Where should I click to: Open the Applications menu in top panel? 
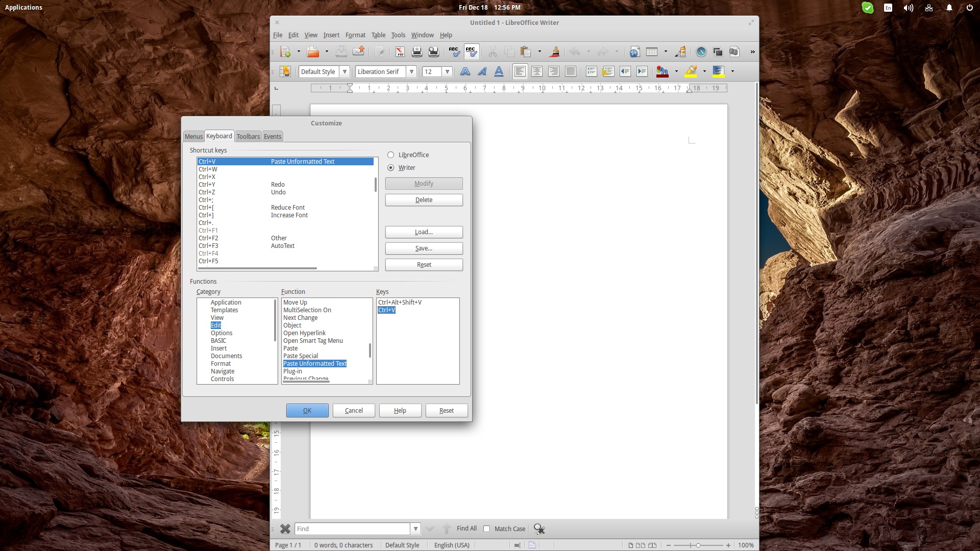[23, 7]
